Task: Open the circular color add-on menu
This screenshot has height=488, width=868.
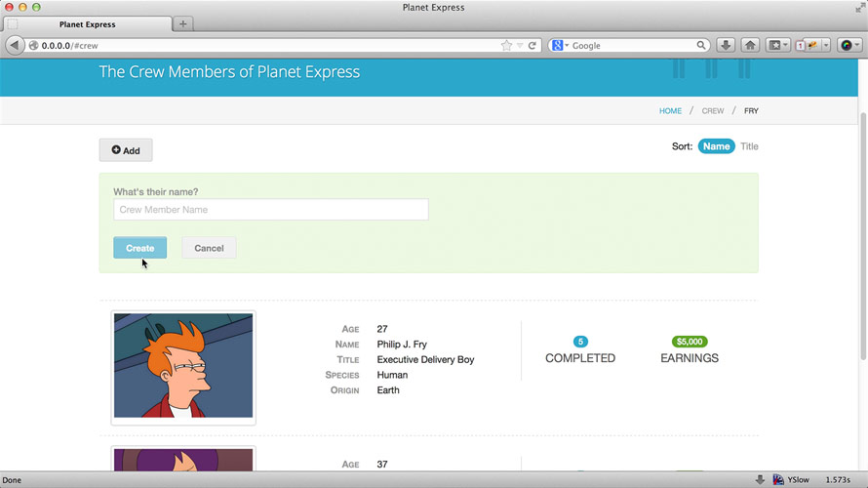Action: click(x=849, y=46)
